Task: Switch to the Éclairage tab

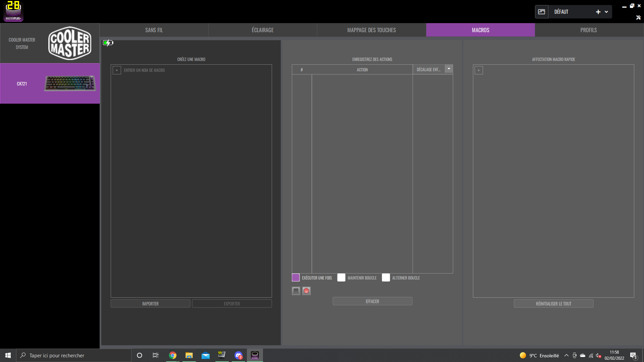Action: coord(263,30)
